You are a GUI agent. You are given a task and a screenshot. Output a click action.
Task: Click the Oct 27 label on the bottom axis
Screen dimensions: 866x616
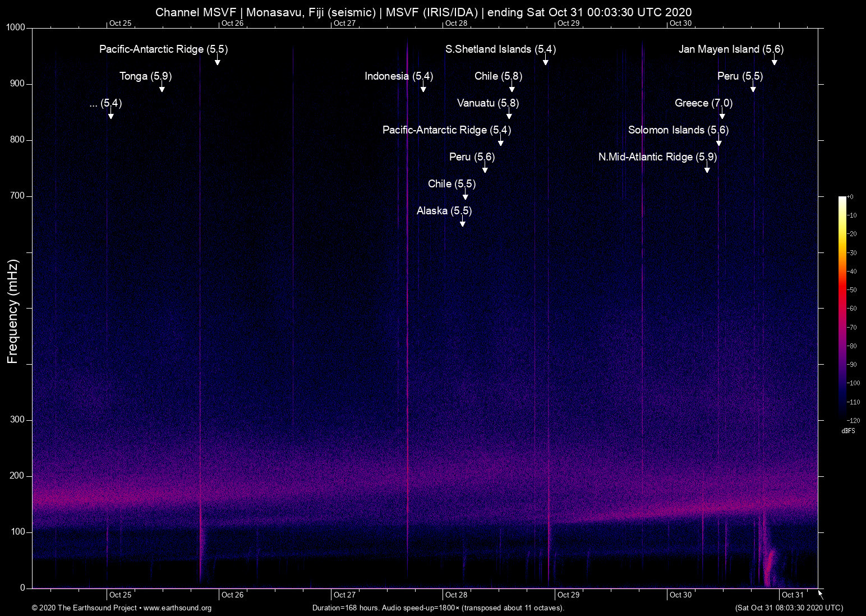pyautogui.click(x=344, y=595)
